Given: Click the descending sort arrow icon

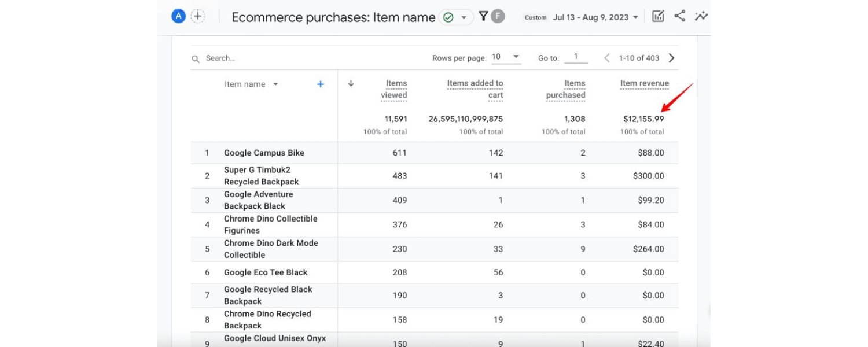Looking at the screenshot, I should pyautogui.click(x=351, y=83).
